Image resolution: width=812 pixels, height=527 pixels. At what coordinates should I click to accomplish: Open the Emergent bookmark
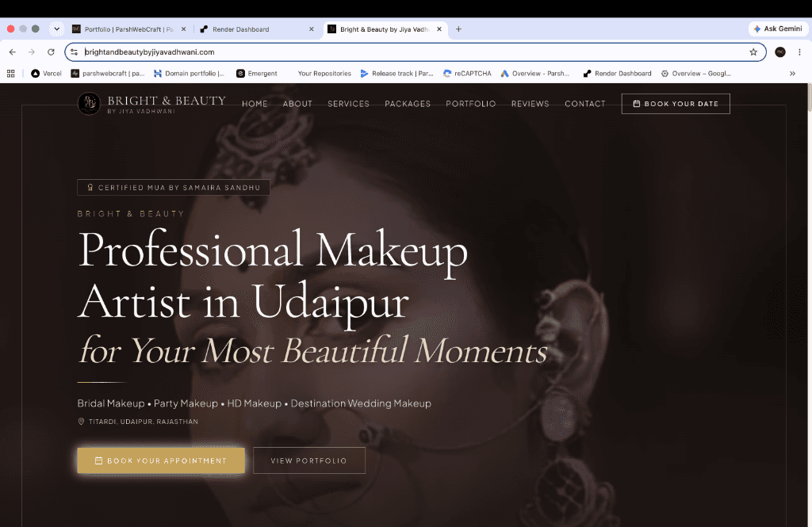257,74
